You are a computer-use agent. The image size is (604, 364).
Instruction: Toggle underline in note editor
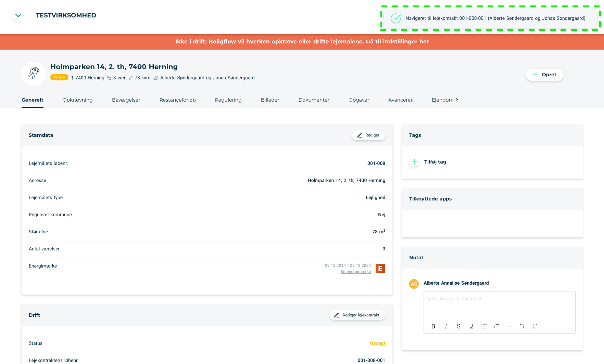click(471, 326)
